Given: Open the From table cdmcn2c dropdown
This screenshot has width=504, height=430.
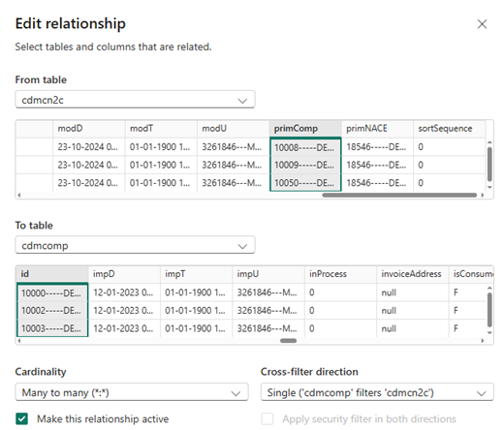Looking at the screenshot, I should 135,100.
